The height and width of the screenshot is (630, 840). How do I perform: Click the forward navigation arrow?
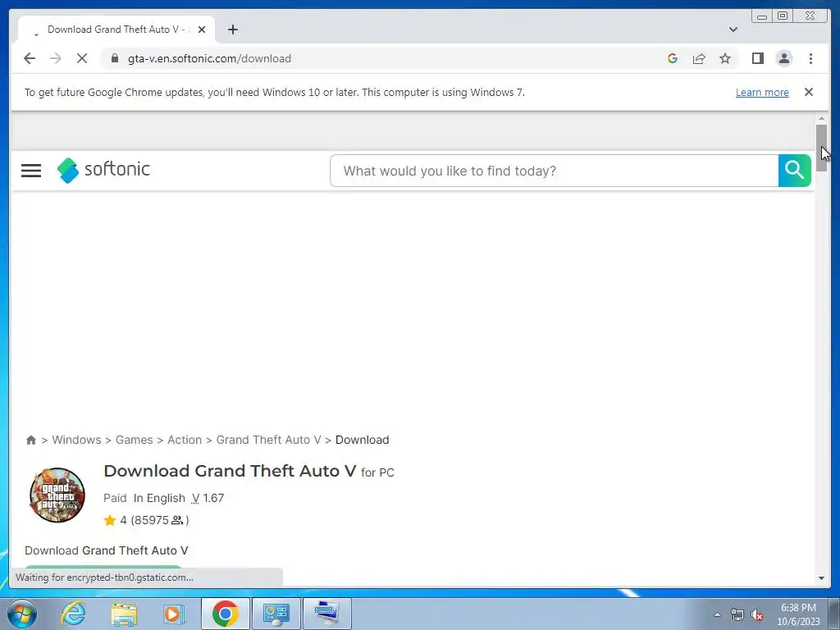[56, 58]
